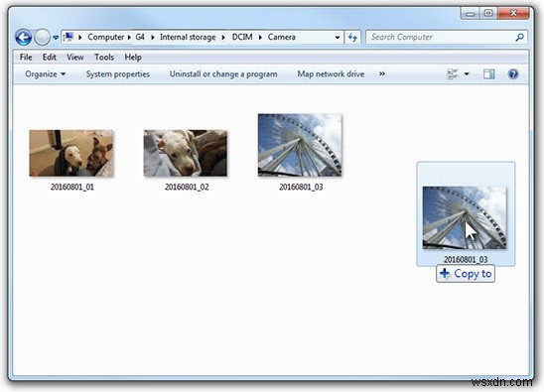
Task: Click the 20160801_01 file name
Action: click(72, 187)
